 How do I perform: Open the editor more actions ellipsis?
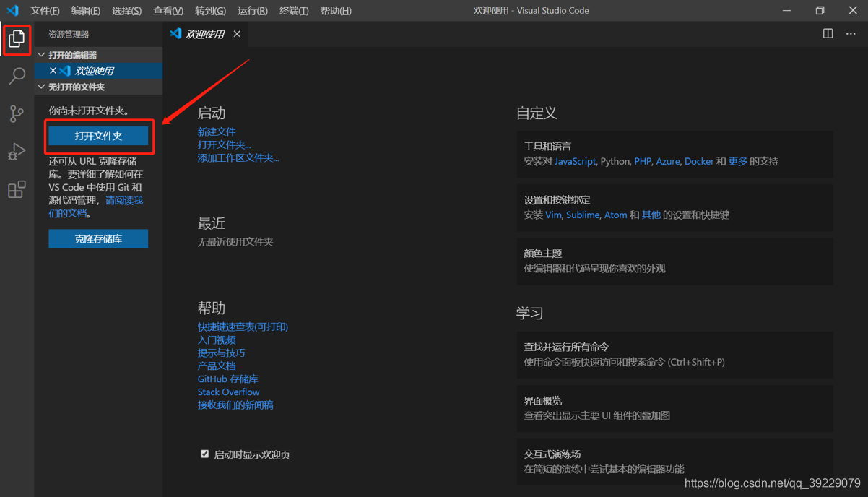851,34
